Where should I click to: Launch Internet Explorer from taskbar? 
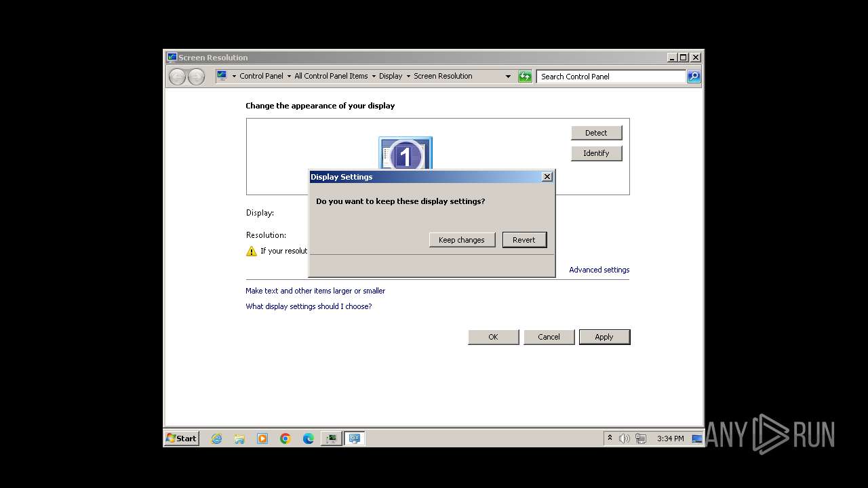click(216, 439)
